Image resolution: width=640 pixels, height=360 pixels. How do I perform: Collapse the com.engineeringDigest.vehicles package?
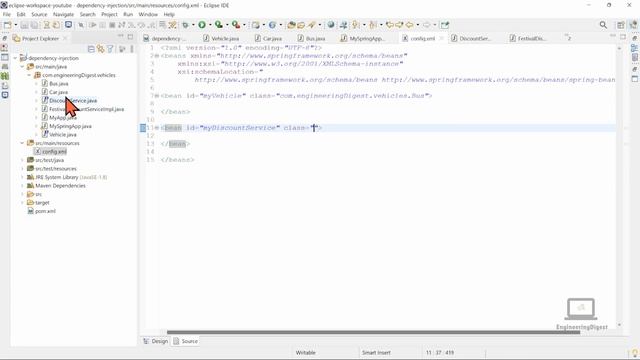coord(29,75)
